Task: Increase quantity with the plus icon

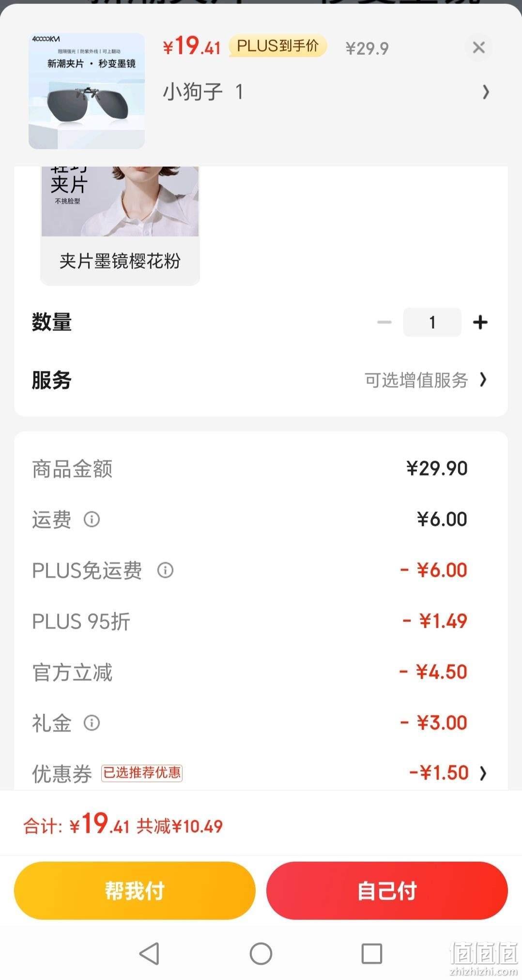Action: 480,322
